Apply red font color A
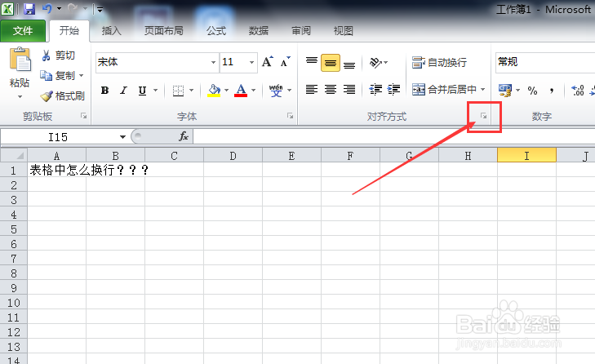The image size is (595, 364). (241, 91)
